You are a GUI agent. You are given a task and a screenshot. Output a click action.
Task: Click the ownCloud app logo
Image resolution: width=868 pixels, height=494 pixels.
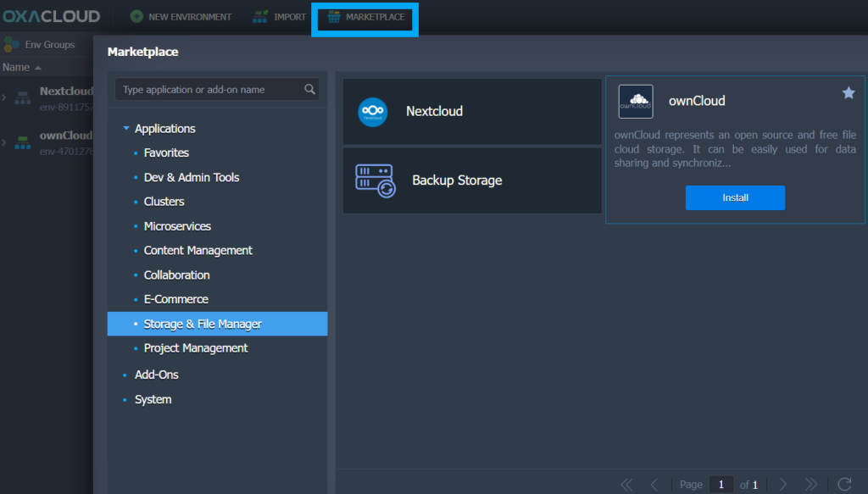[636, 101]
